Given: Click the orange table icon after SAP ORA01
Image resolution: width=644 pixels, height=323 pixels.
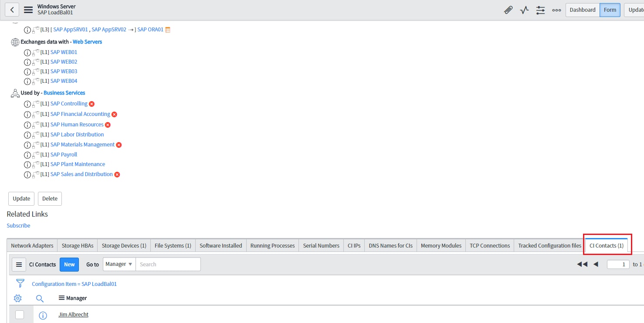Looking at the screenshot, I should (x=167, y=30).
